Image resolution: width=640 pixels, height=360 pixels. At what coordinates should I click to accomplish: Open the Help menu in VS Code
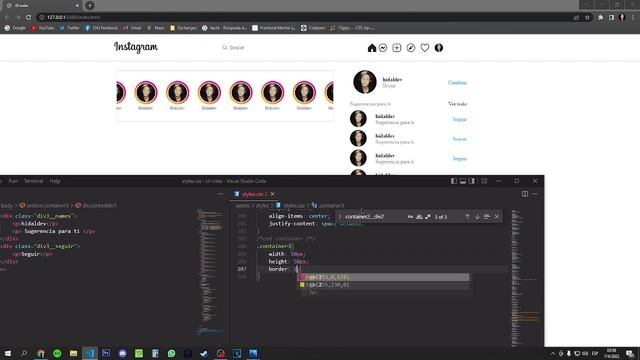click(55, 181)
